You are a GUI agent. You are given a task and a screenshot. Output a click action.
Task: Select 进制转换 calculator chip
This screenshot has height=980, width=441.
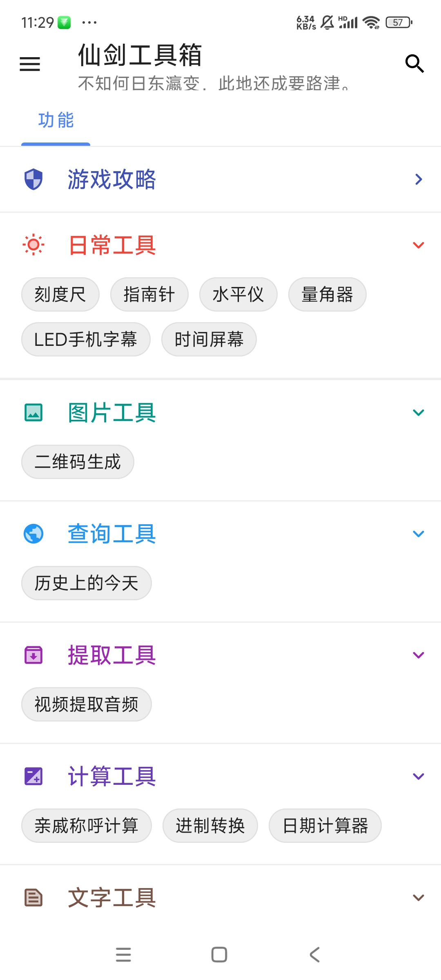pos(210,826)
